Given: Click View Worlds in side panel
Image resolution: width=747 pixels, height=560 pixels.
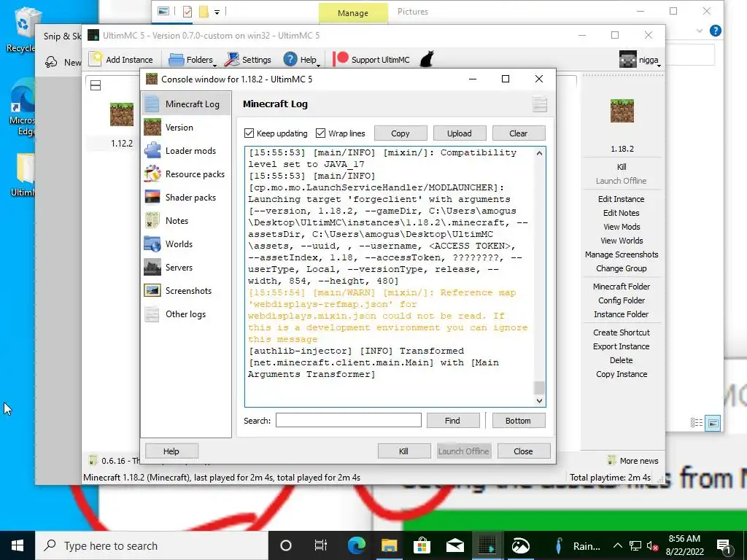Looking at the screenshot, I should click(x=622, y=241).
